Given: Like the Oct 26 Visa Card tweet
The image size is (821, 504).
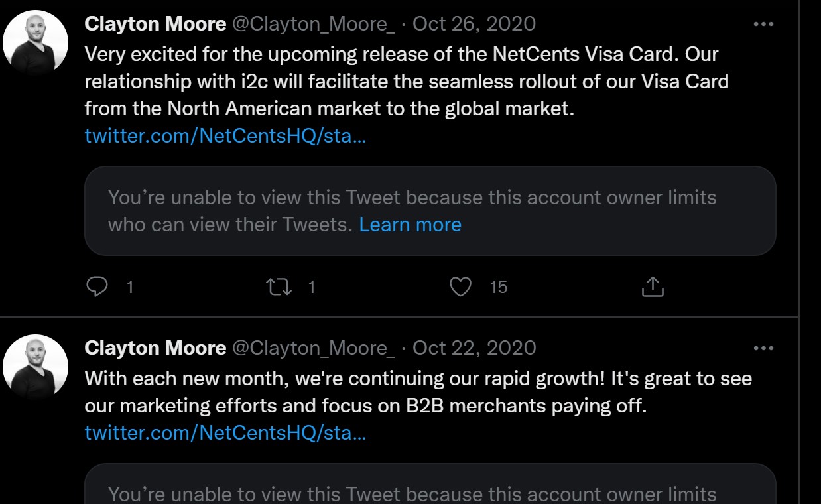Looking at the screenshot, I should (x=460, y=286).
